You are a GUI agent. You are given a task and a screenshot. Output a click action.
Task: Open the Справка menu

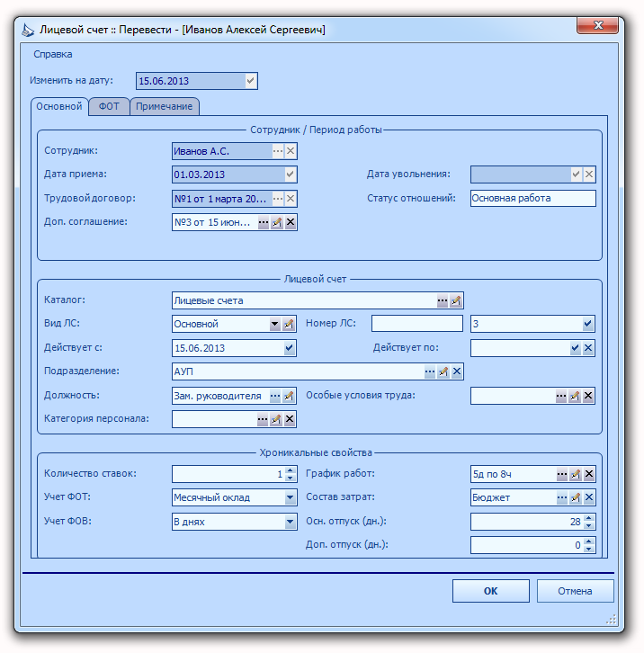coord(53,55)
